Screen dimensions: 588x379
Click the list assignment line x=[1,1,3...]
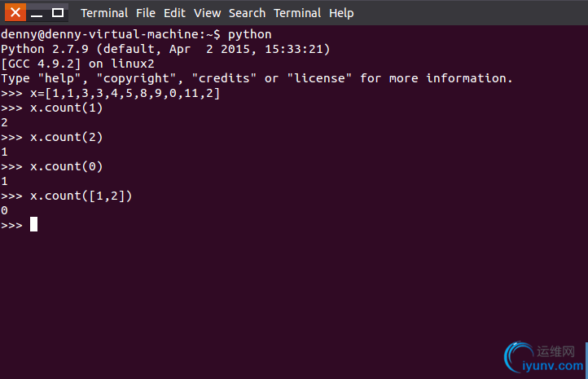pos(110,93)
